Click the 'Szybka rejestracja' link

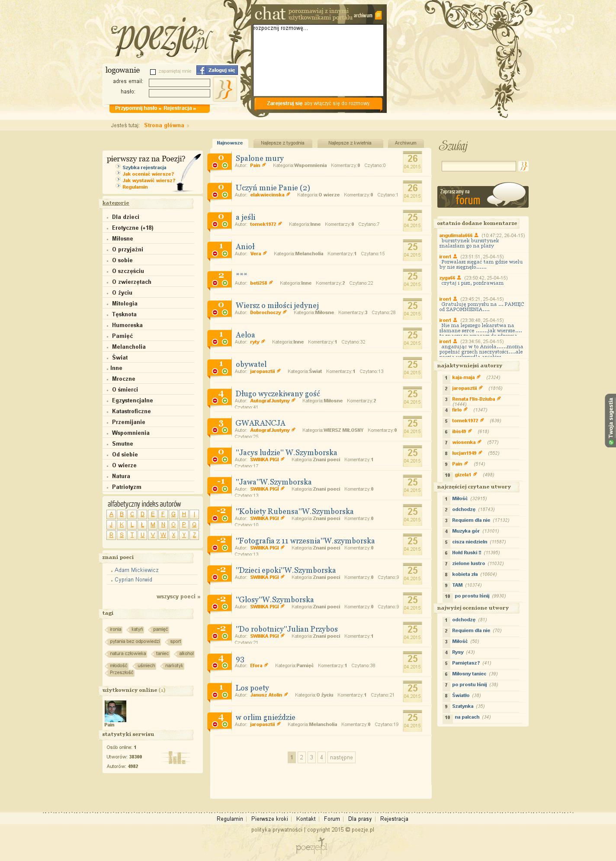click(x=144, y=167)
